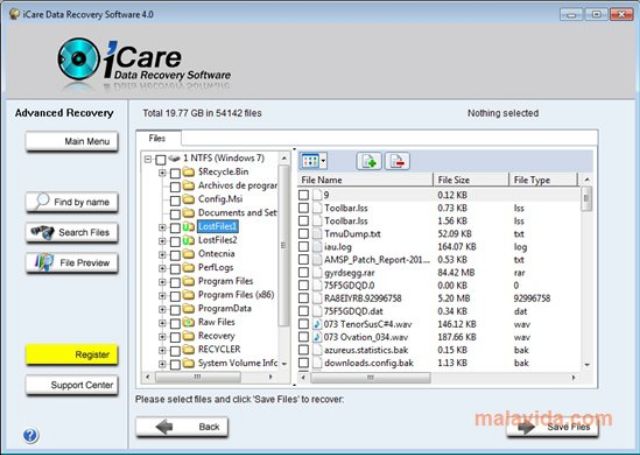Sort by the File Size column header

tap(470, 180)
